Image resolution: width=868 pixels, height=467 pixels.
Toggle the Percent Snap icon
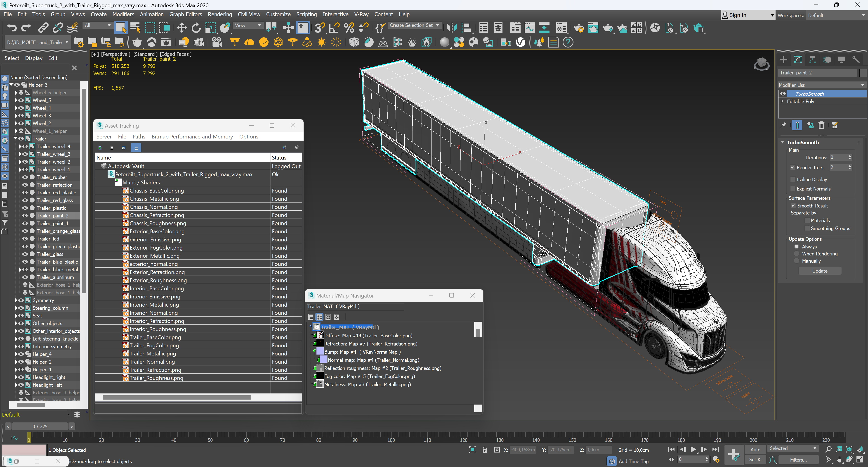click(349, 28)
